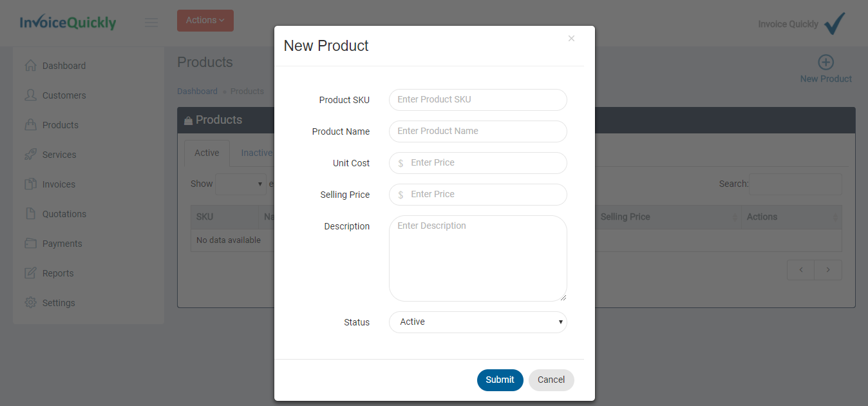Click the Products bag icon in sidebar
The image size is (868, 406).
pyautogui.click(x=30, y=125)
